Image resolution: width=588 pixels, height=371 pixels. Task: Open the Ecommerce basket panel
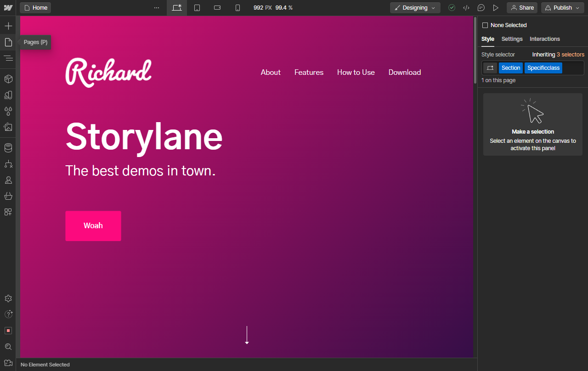(8, 196)
